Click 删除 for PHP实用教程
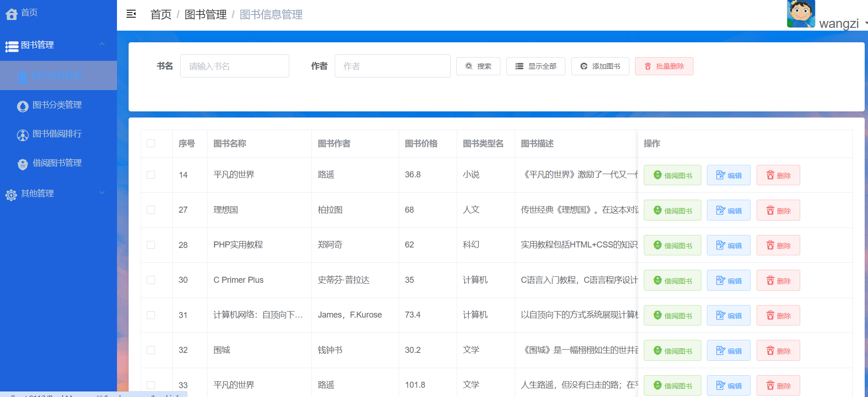 click(778, 245)
